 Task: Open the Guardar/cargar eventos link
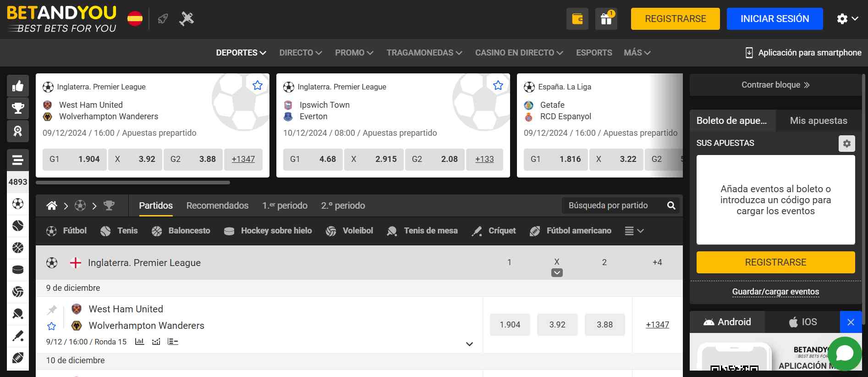(x=775, y=292)
